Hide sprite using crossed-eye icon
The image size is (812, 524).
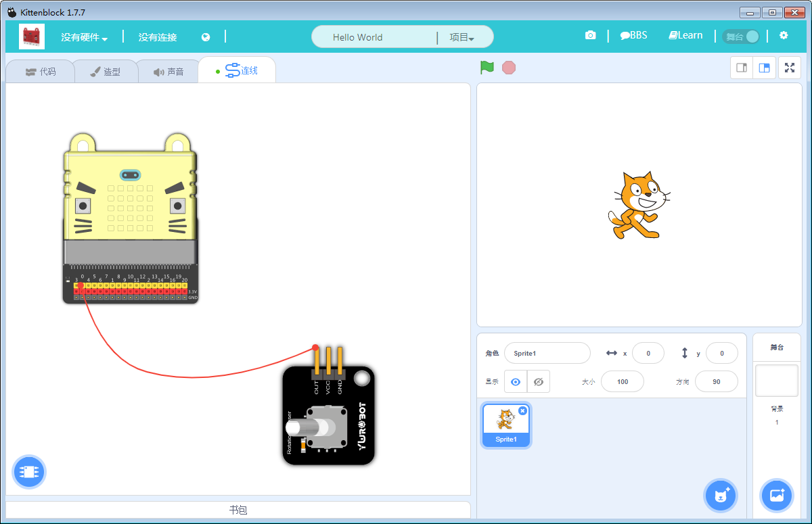click(x=539, y=382)
